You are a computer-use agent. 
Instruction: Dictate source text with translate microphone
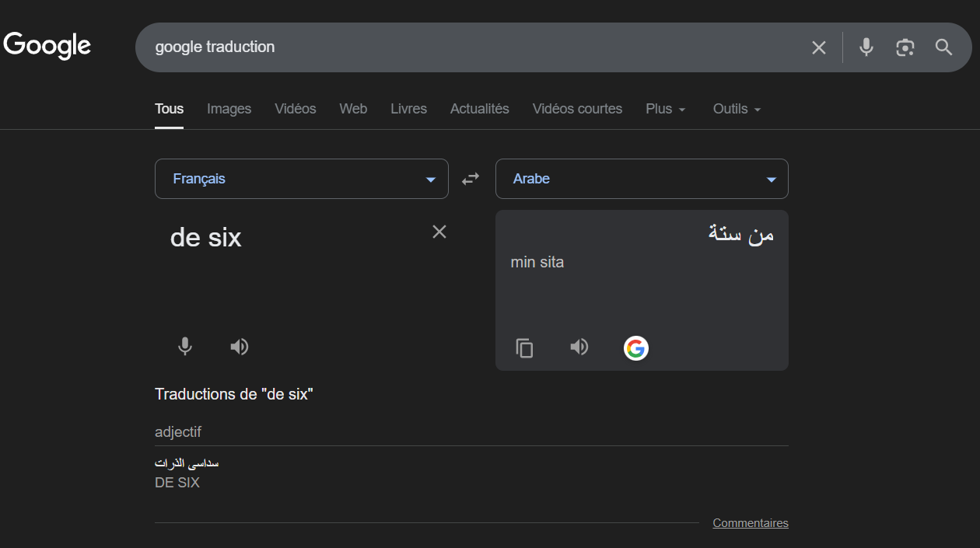point(185,347)
